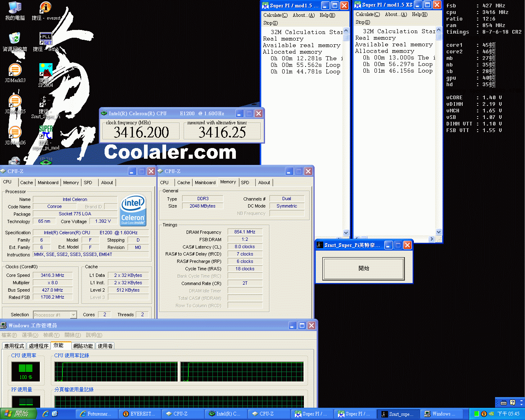Click the Windows Start button
The height and width of the screenshot is (420, 525).
pyautogui.click(x=18, y=414)
